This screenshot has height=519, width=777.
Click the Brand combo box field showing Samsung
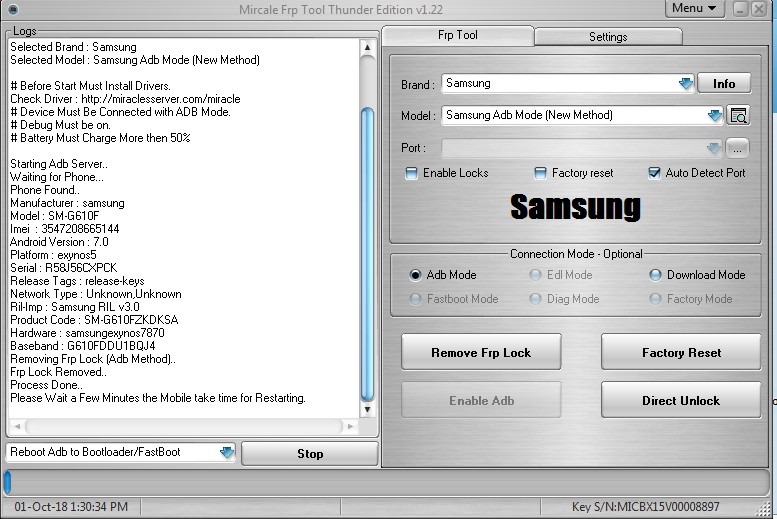(568, 83)
